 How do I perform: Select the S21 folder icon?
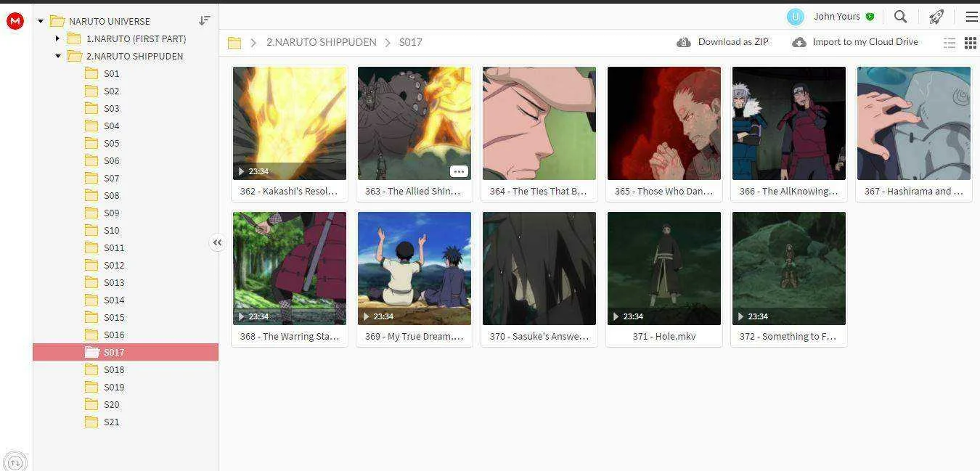tap(91, 422)
